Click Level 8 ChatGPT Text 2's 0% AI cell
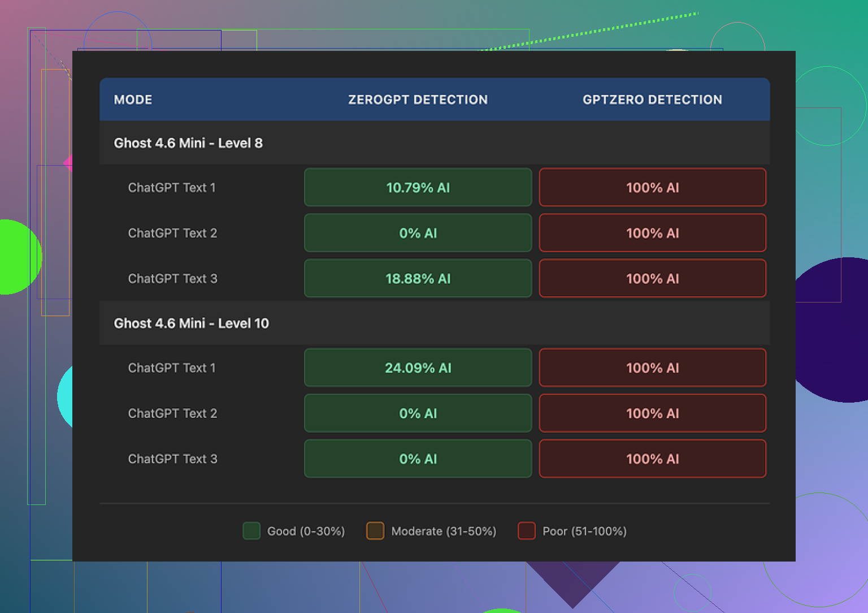Viewport: 868px width, 613px height. 418,233
